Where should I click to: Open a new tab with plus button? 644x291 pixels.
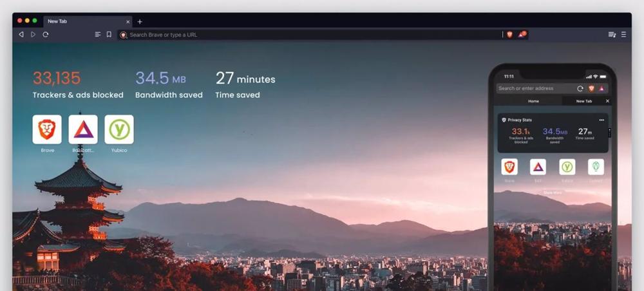(x=140, y=21)
